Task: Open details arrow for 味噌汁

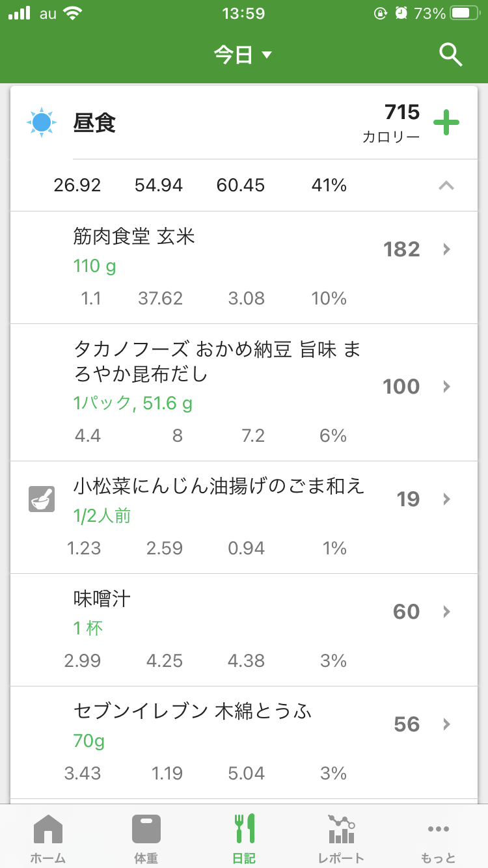Action: coord(446,612)
